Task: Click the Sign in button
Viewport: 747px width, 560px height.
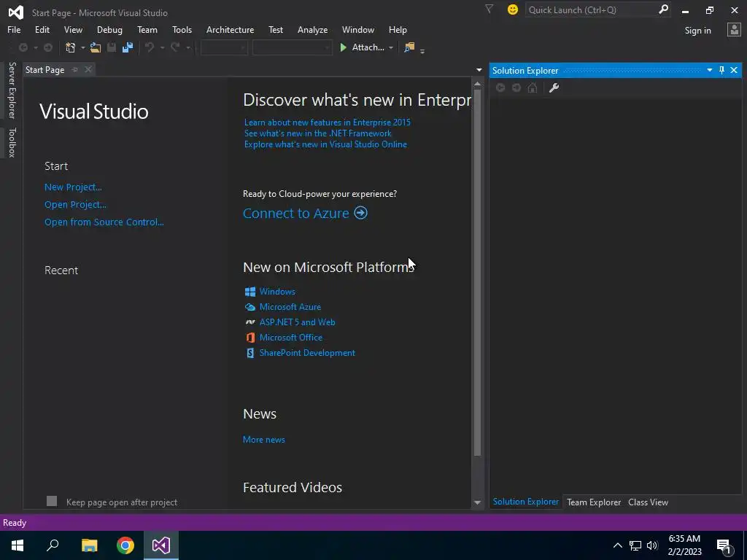Action: [x=697, y=31]
